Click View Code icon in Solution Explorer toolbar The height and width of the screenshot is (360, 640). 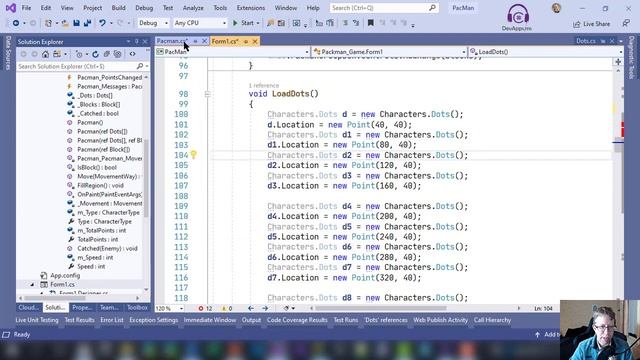pos(132,54)
